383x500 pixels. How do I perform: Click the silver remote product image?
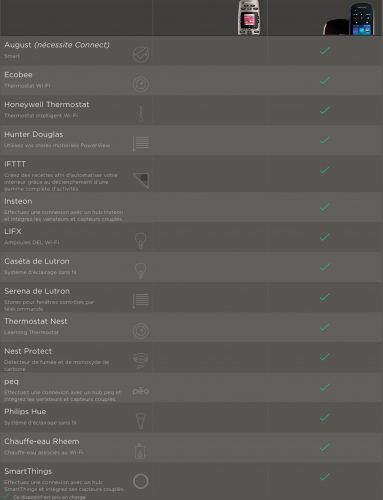click(x=249, y=17)
